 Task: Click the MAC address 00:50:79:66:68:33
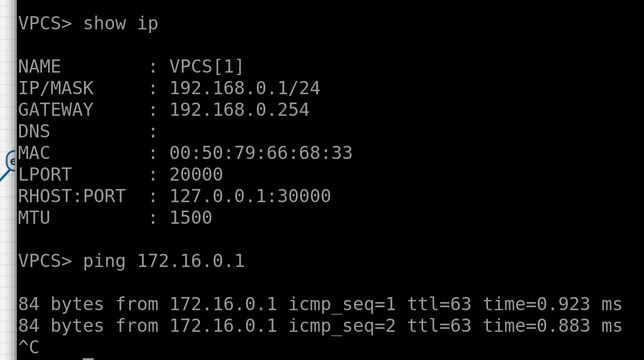coord(261,153)
